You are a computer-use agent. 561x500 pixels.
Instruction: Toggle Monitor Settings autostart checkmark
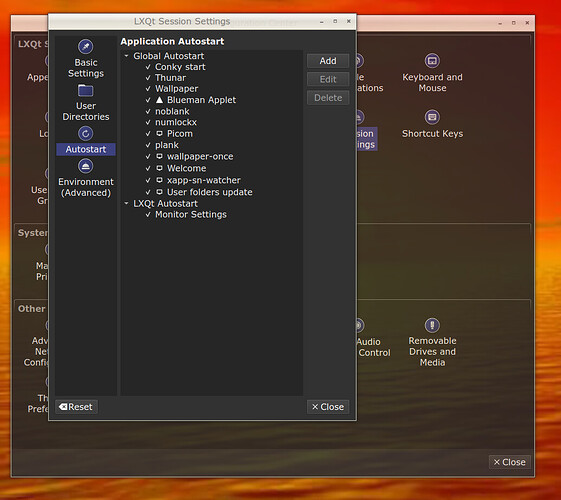pos(148,215)
